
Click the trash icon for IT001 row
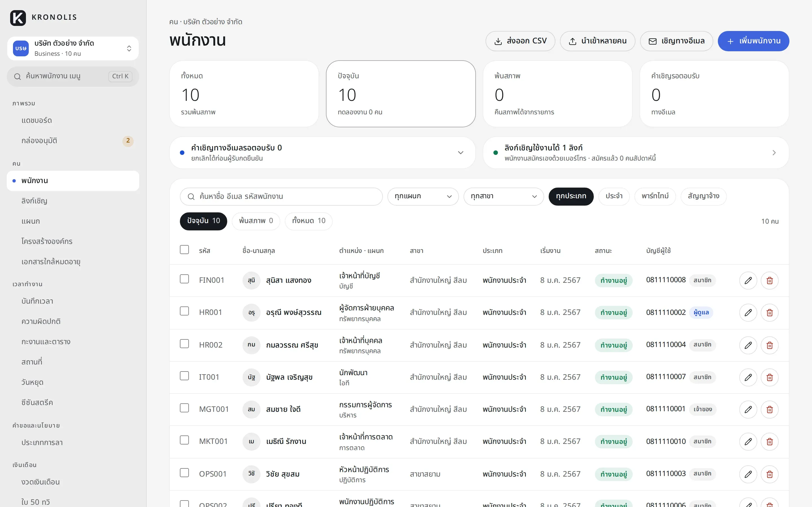click(769, 377)
